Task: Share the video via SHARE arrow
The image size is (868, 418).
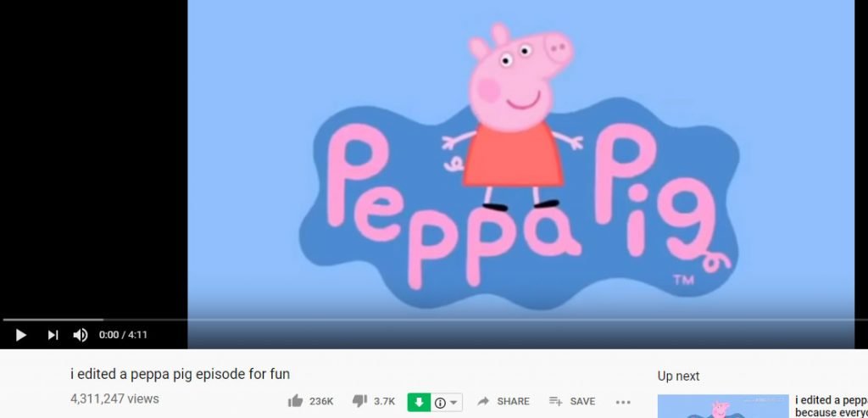Action: tap(483, 401)
